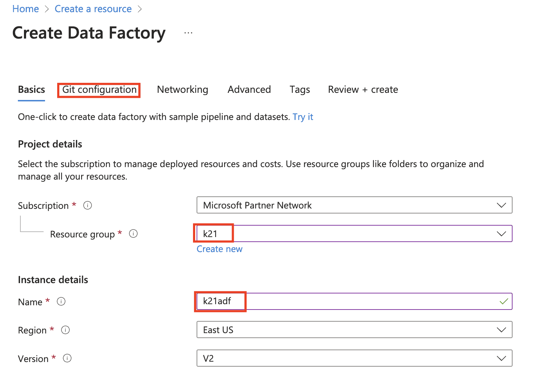Screen dimensions: 539x392
Task: Click the Version info icon
Action: [x=67, y=358]
